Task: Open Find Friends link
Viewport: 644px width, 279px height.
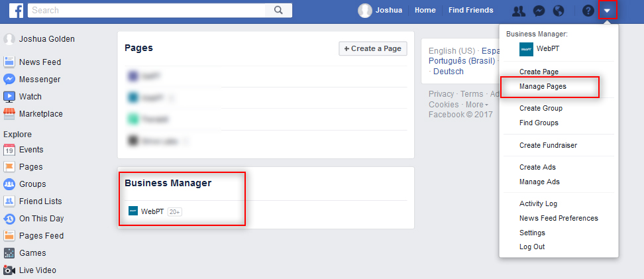Action: point(470,11)
